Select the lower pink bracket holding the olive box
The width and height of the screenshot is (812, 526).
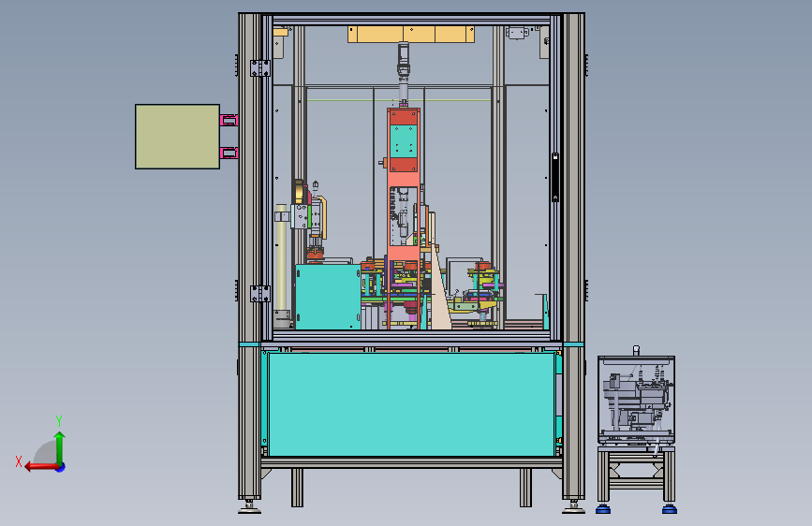click(x=229, y=153)
